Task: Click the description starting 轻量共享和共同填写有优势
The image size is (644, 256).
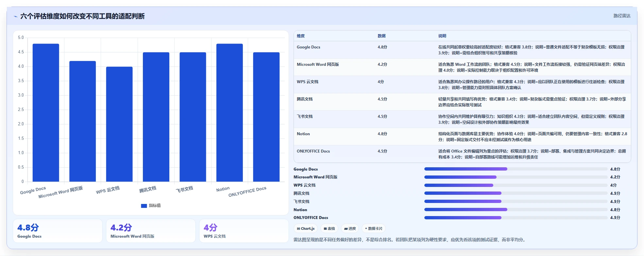Action: [532, 102]
